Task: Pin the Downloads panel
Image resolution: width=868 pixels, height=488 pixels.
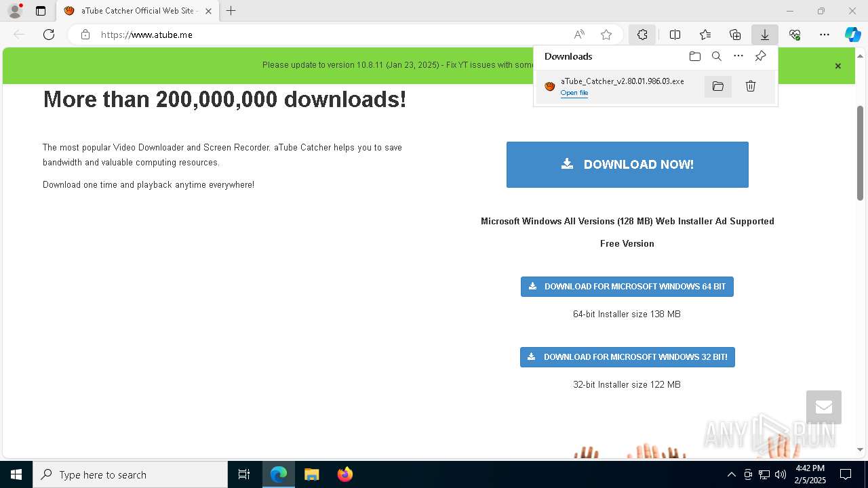Action: pyautogui.click(x=760, y=56)
